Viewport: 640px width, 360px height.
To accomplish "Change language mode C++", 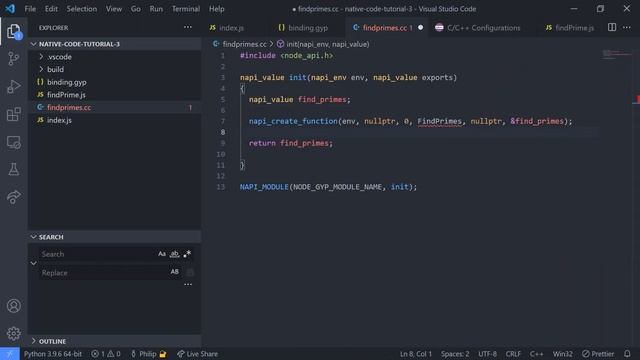I will tap(536, 354).
